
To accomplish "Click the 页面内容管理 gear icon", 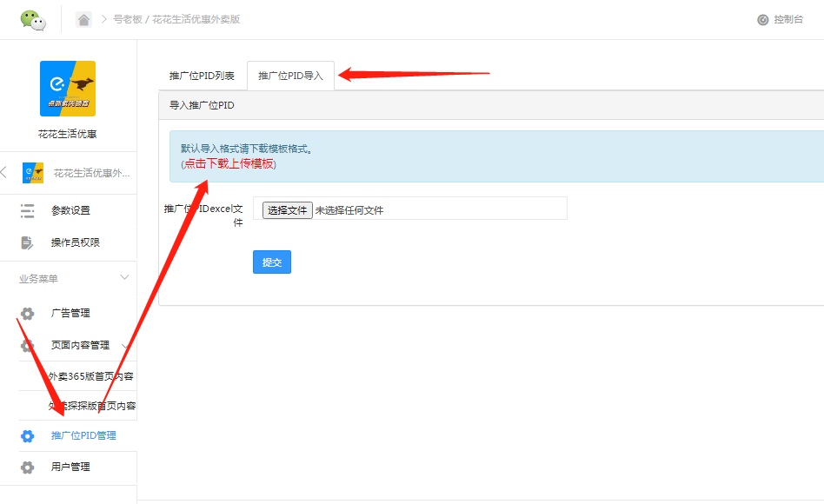I will [27, 346].
